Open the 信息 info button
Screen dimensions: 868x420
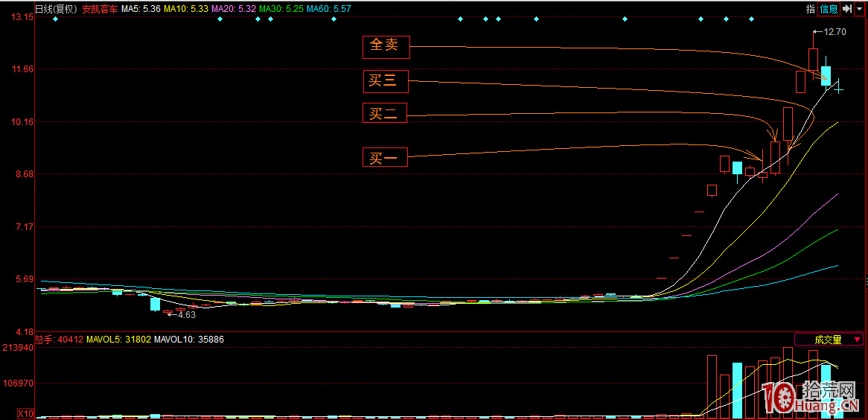pos(829,8)
